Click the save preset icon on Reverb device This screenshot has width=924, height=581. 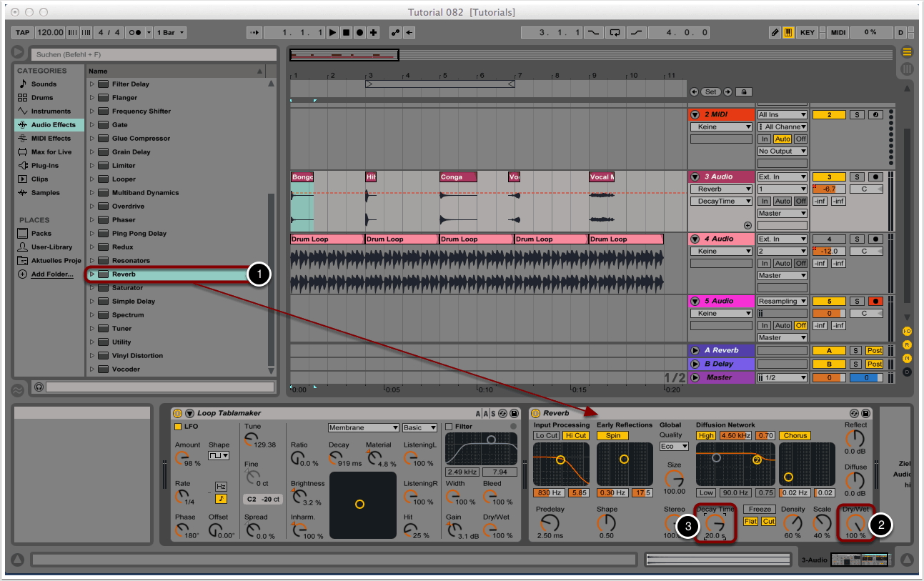[x=865, y=413]
